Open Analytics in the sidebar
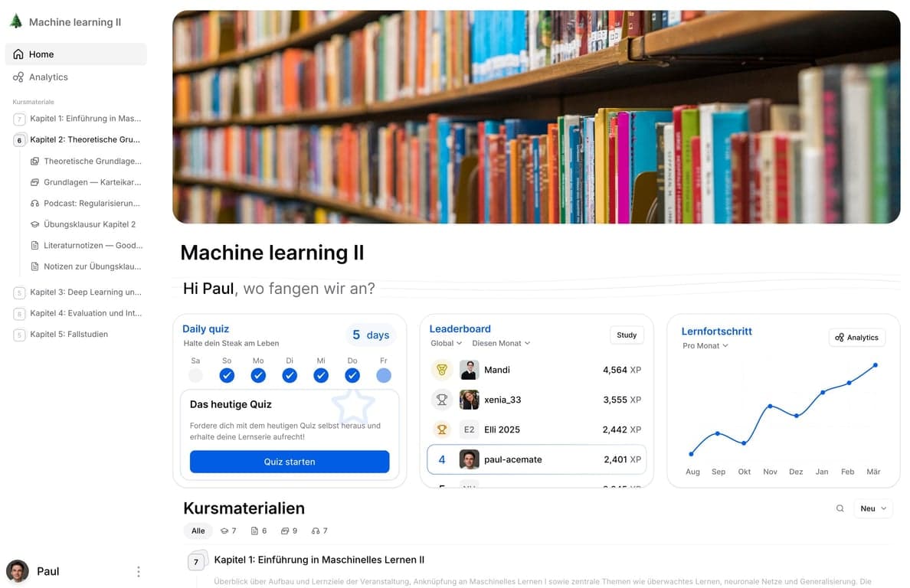Screen dimensions: 910x588 coord(76,77)
